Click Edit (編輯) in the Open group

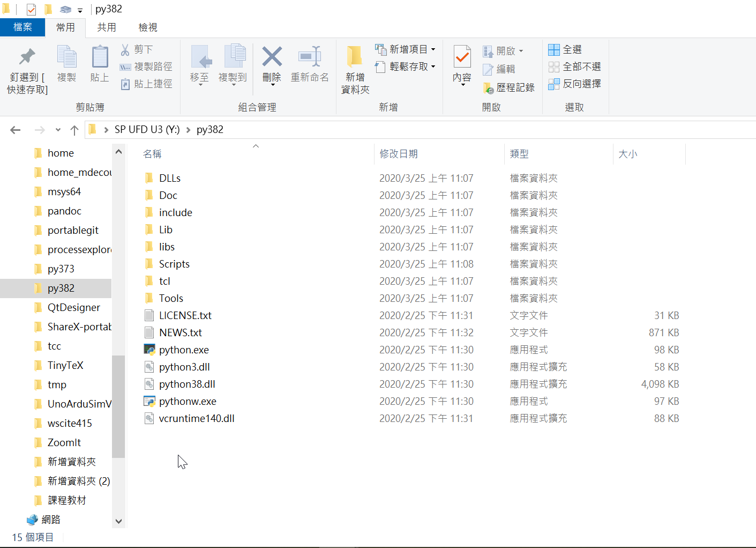tap(499, 69)
